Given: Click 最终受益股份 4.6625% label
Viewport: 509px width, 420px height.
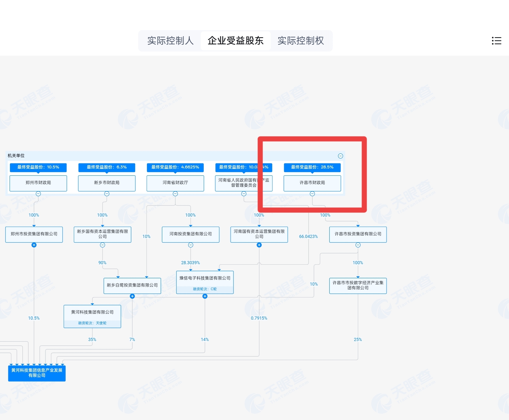Looking at the screenshot, I should (x=175, y=167).
